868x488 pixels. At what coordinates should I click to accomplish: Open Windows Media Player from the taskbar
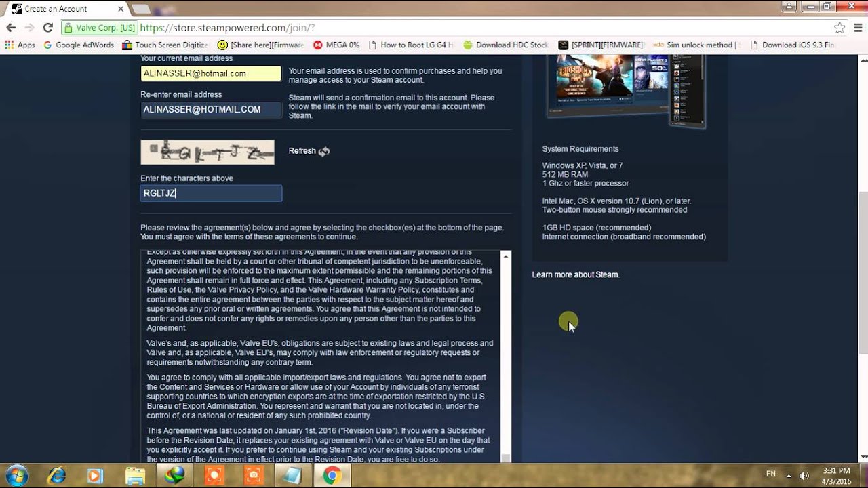pos(96,476)
